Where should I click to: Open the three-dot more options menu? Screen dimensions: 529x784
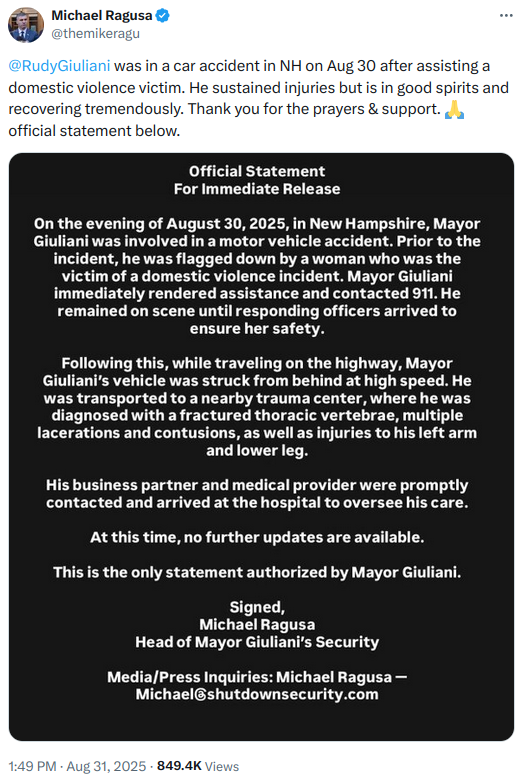point(506,16)
